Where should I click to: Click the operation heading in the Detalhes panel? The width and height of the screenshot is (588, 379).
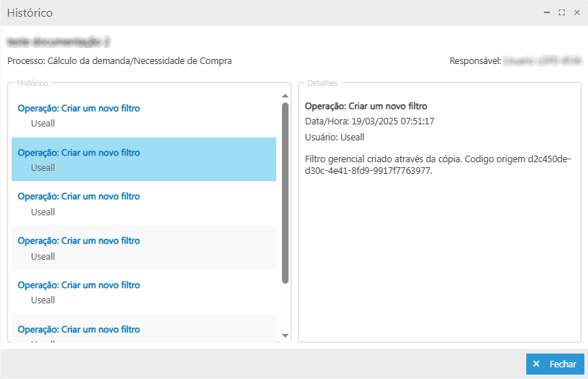click(366, 105)
